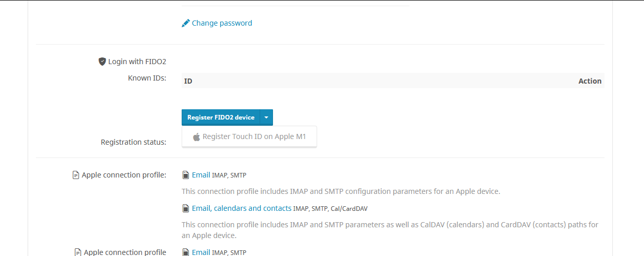Click the file icon before the bottom Email link
This screenshot has width=644, height=256.
point(186,252)
